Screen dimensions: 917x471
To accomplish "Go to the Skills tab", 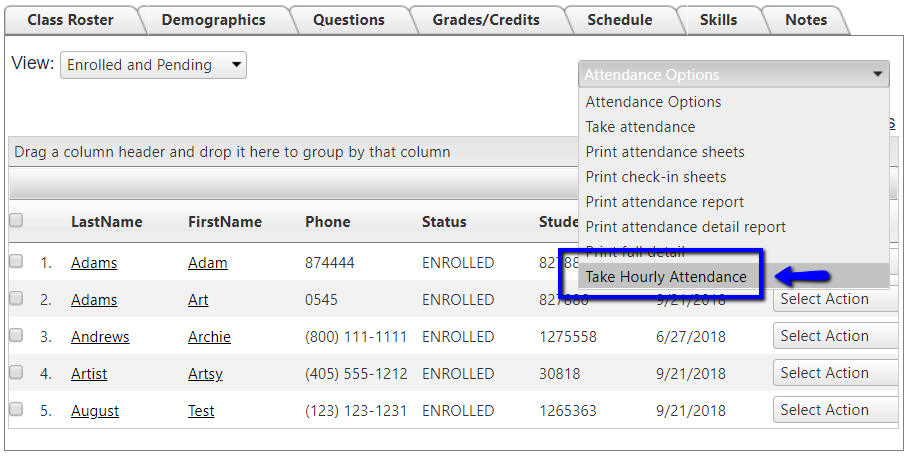I will [x=718, y=20].
